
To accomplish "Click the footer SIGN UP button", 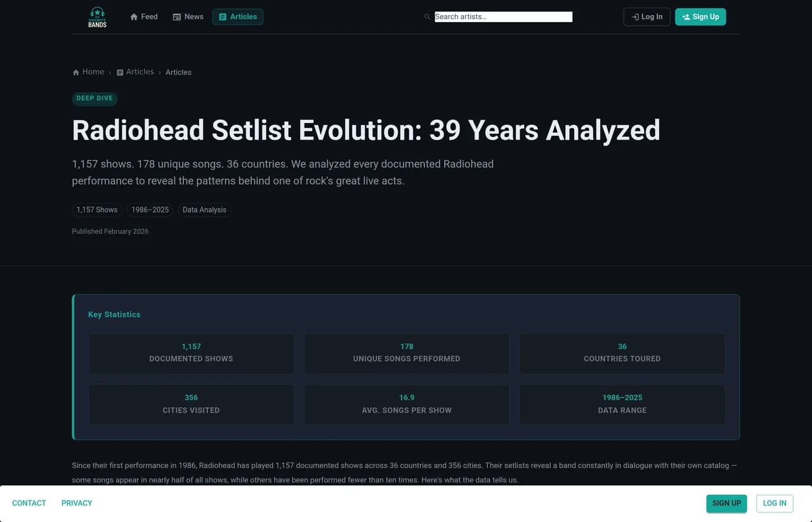I will 726,503.
